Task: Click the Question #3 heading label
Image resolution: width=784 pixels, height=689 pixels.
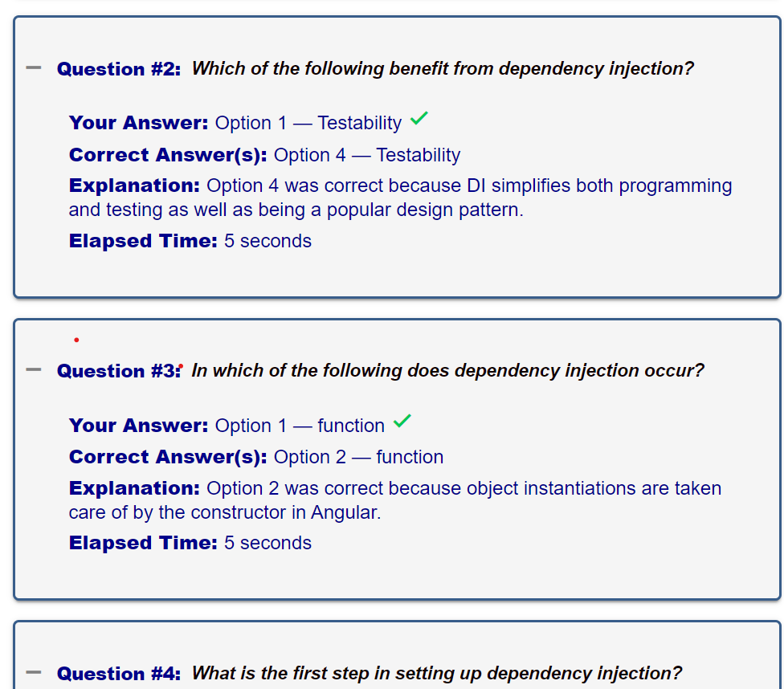Action: click(119, 371)
